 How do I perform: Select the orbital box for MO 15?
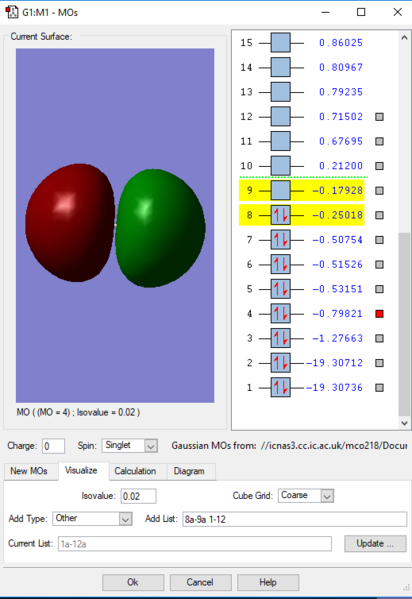281,43
